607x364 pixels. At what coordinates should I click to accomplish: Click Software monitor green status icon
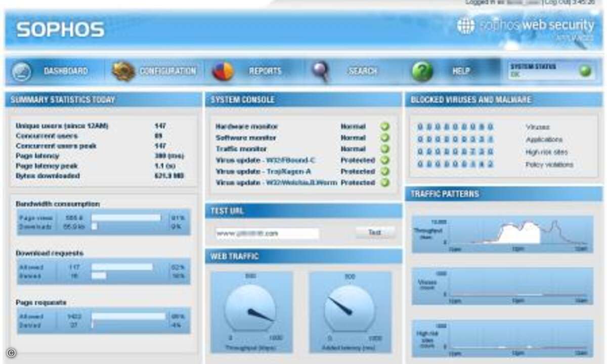[x=385, y=138]
